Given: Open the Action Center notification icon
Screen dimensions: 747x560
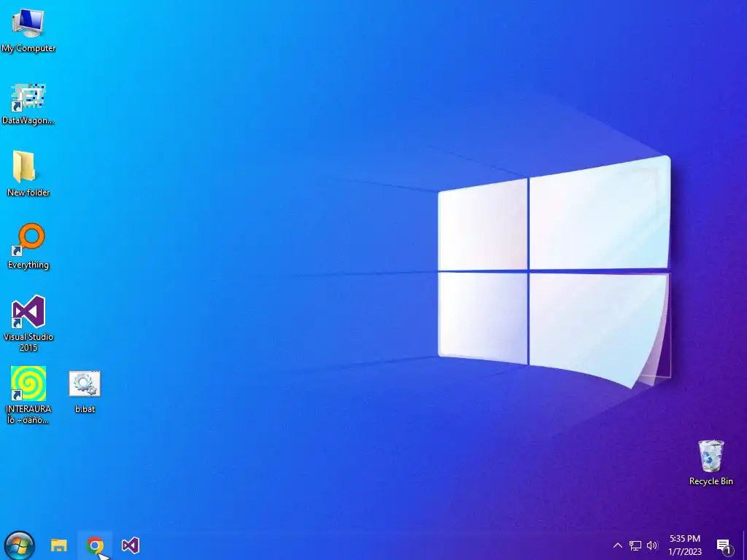Looking at the screenshot, I should click(x=724, y=546).
